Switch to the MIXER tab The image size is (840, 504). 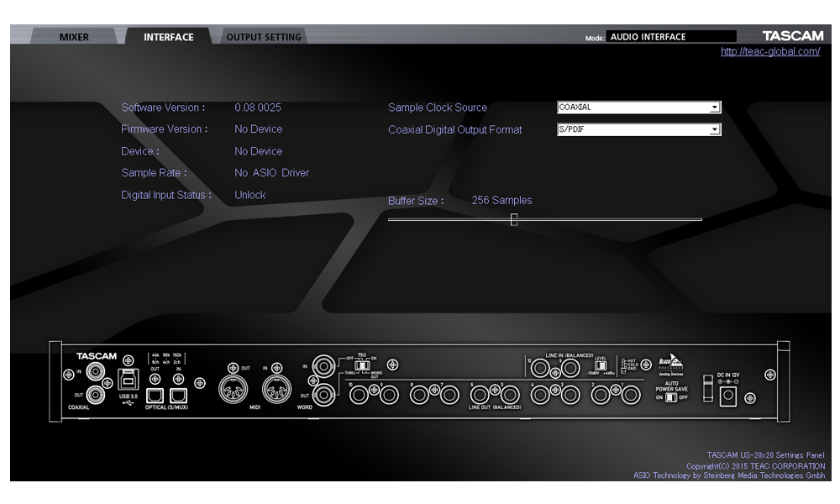pyautogui.click(x=74, y=36)
